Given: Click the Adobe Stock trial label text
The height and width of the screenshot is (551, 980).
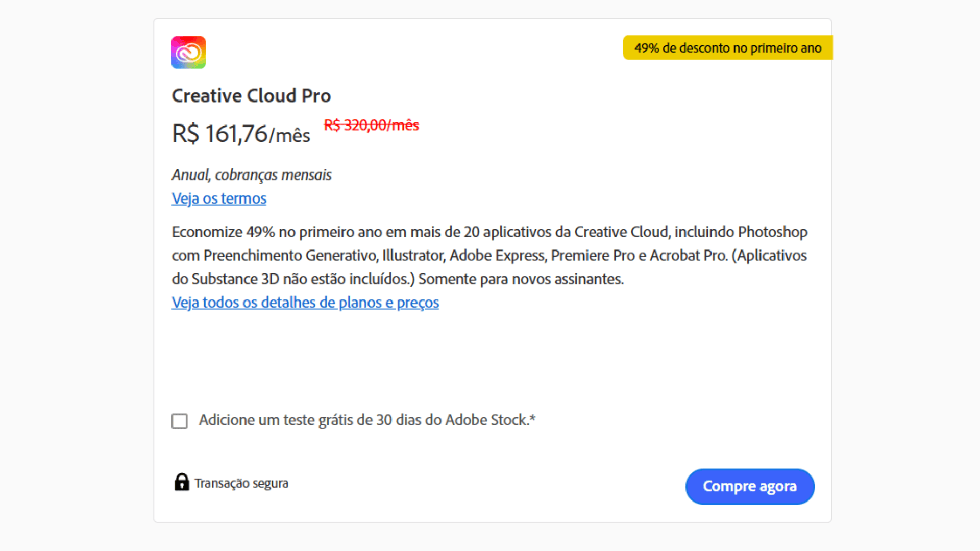Looking at the screenshot, I should 366,420.
